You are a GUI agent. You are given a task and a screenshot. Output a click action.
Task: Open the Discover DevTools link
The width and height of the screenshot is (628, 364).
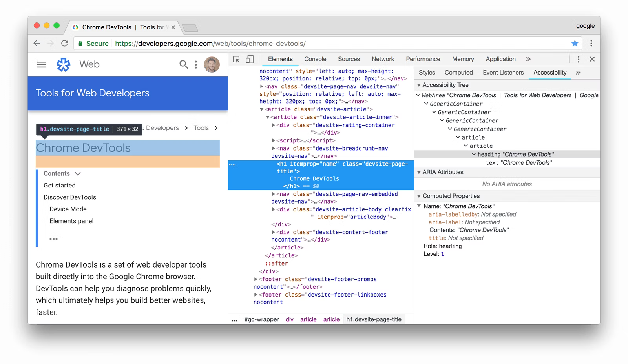70,197
